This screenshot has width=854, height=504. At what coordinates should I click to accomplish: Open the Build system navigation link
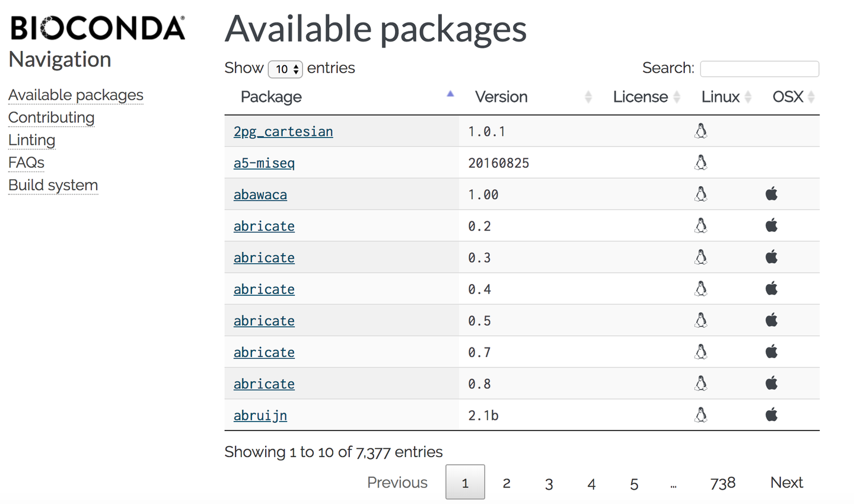pos(53,186)
